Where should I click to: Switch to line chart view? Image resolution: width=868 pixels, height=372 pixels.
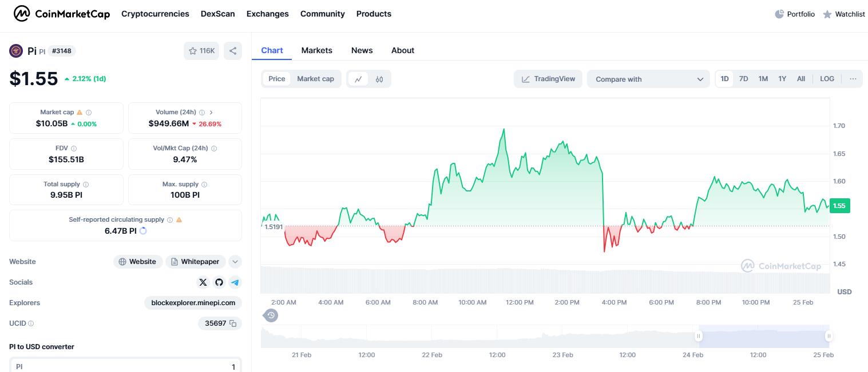(358, 79)
